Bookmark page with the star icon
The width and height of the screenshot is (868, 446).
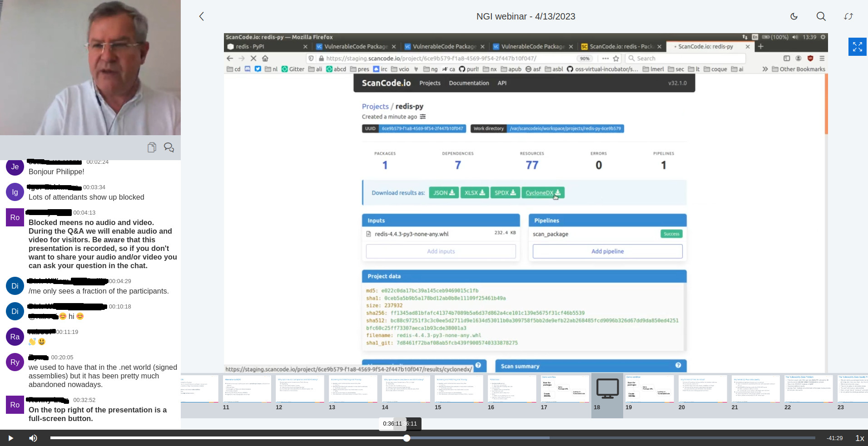[x=616, y=58]
